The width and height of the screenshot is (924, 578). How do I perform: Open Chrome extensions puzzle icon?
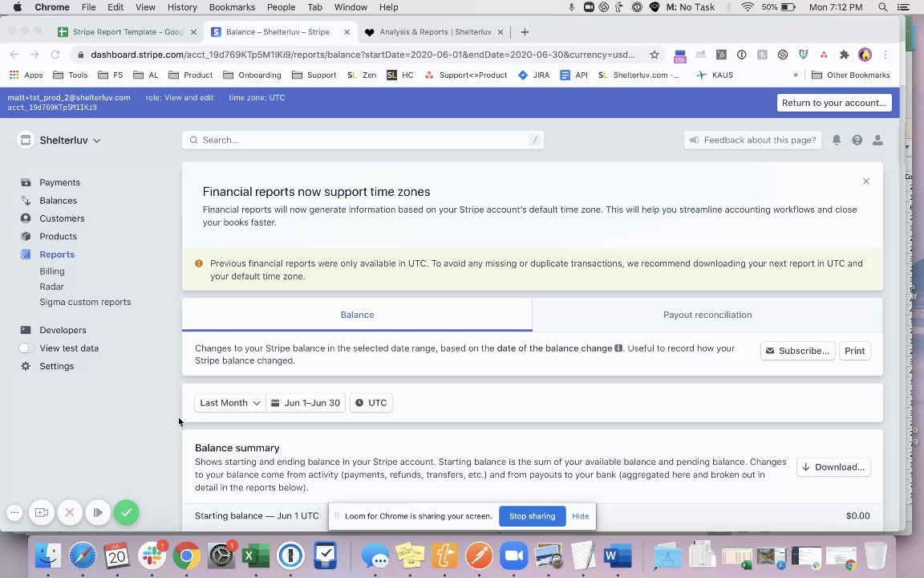click(x=844, y=55)
